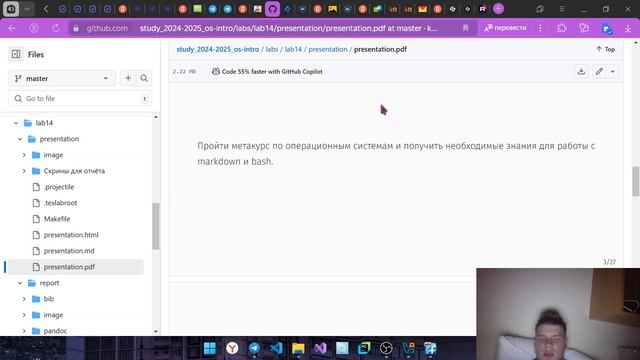Switch to the Gmail tab
This screenshot has height=360, width=640.
(422, 9)
